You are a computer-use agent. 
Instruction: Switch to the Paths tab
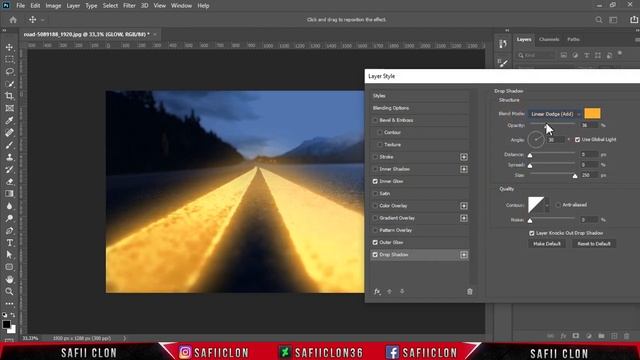[573, 40]
